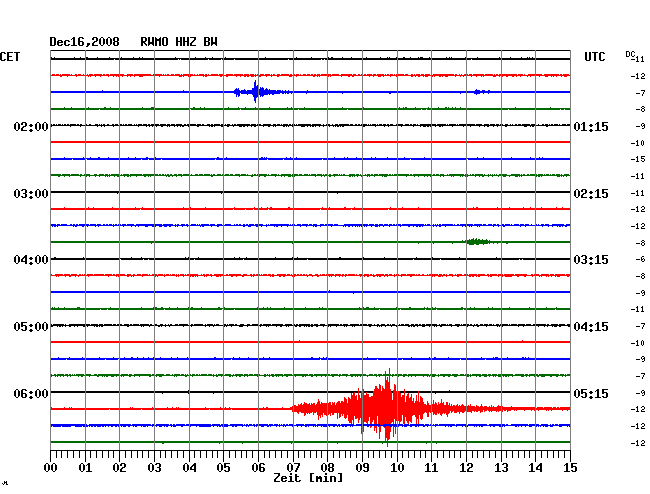The width and height of the screenshot is (650, 494).
Task: Click x-axis minute tick label 14
Action: coord(535,467)
